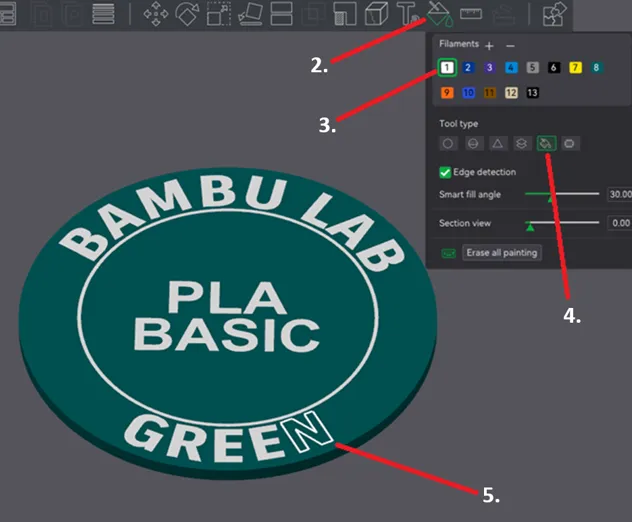Image resolution: width=632 pixels, height=522 pixels.
Task: Click the Section view value field
Action: 619,223
